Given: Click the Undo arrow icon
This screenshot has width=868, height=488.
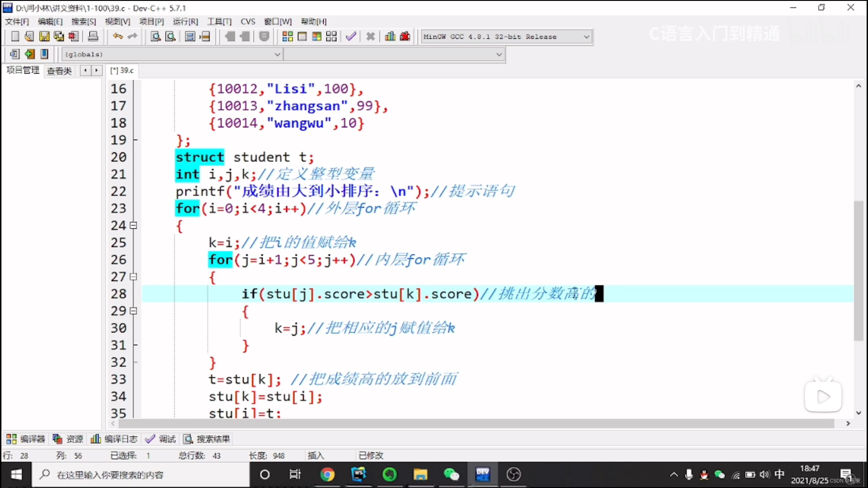Looking at the screenshot, I should click(x=118, y=37).
